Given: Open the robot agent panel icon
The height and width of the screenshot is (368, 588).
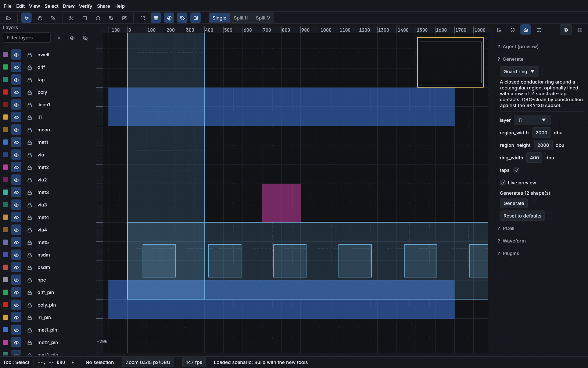Looking at the screenshot, I should tap(526, 30).
